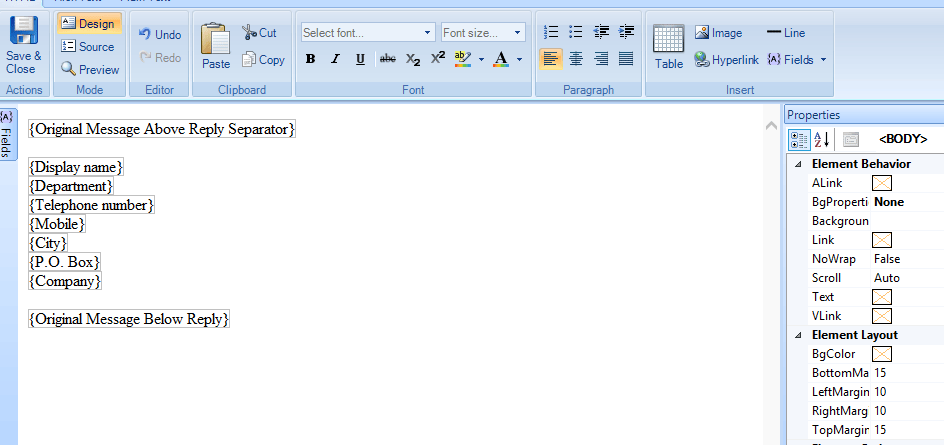Image resolution: width=944 pixels, height=445 pixels.
Task: Sort properties alphabetically
Action: click(822, 140)
